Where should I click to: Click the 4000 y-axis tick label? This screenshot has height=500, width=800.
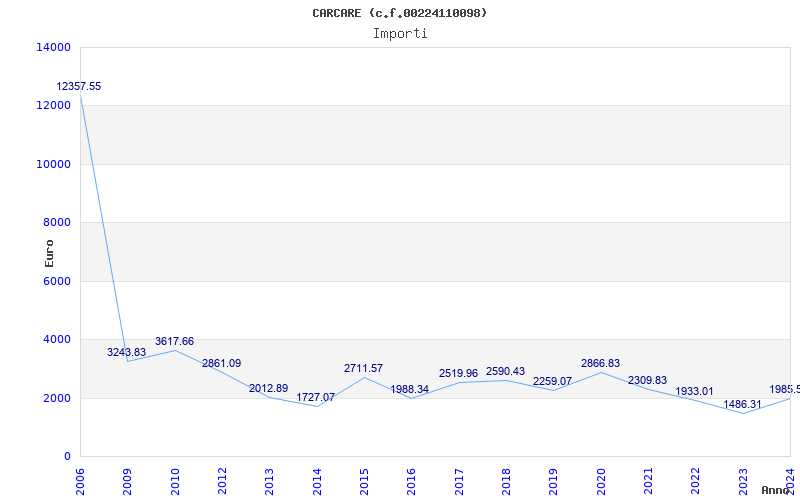pyautogui.click(x=57, y=339)
